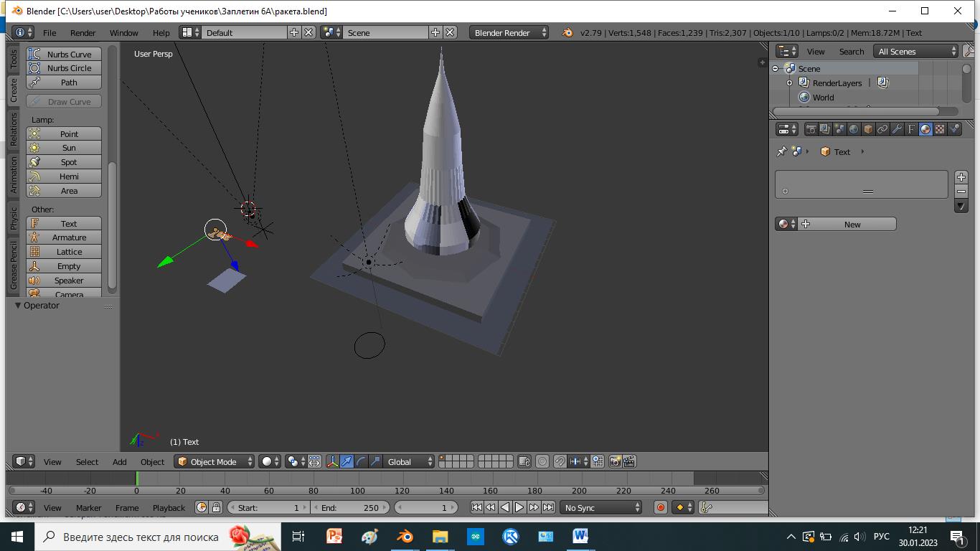The width and height of the screenshot is (980, 551).
Task: Click the green current-frame marker in timeline
Action: click(x=136, y=478)
